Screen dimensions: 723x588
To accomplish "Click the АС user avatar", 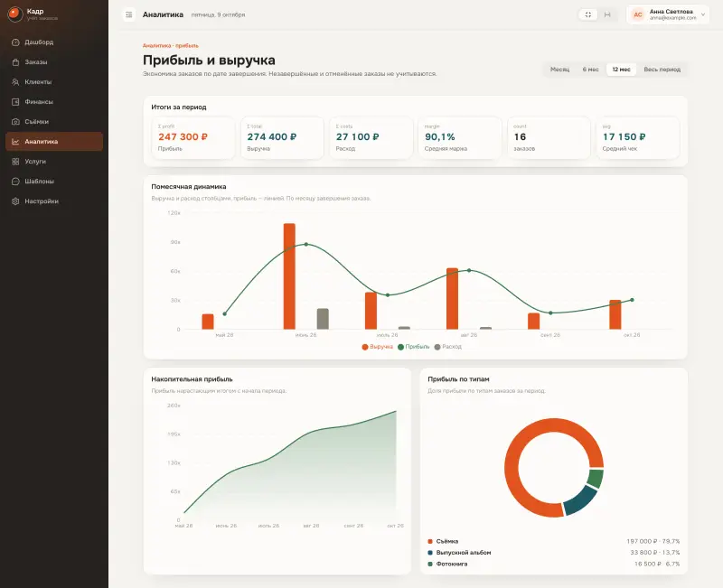I will point(638,14).
